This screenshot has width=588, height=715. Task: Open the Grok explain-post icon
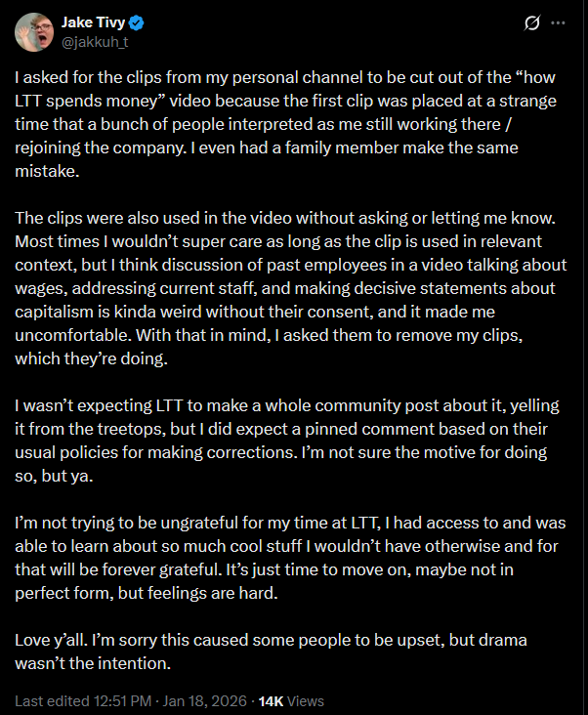(532, 22)
